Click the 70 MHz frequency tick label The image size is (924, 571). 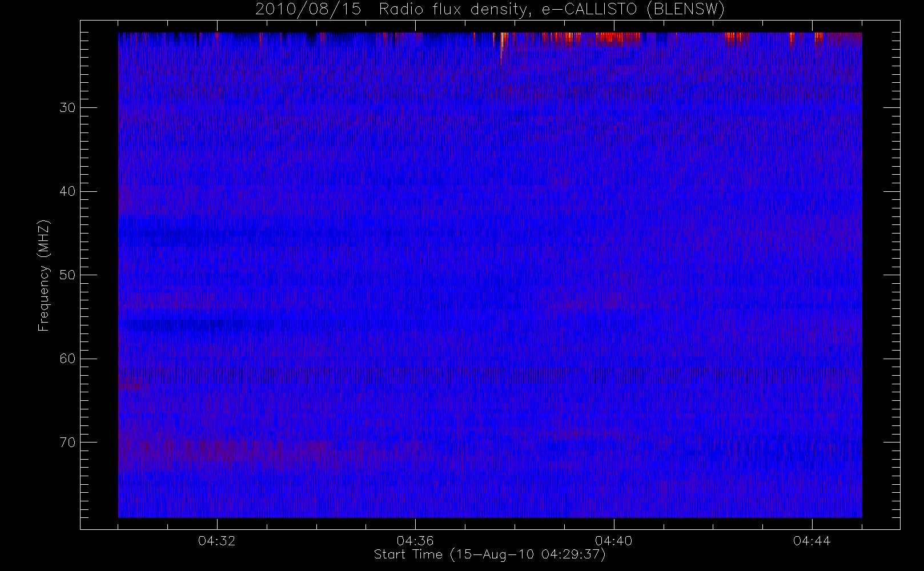click(x=67, y=443)
